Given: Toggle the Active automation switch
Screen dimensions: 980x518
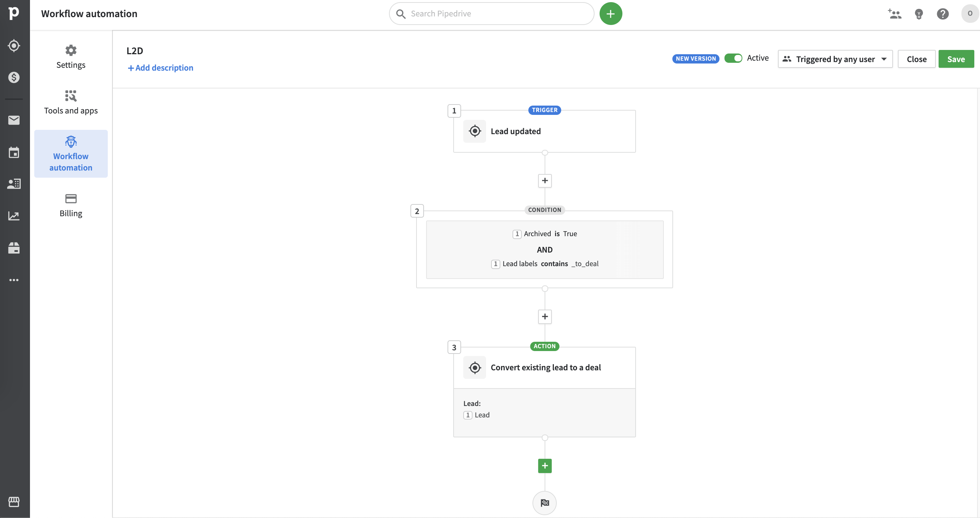Looking at the screenshot, I should click(x=733, y=58).
